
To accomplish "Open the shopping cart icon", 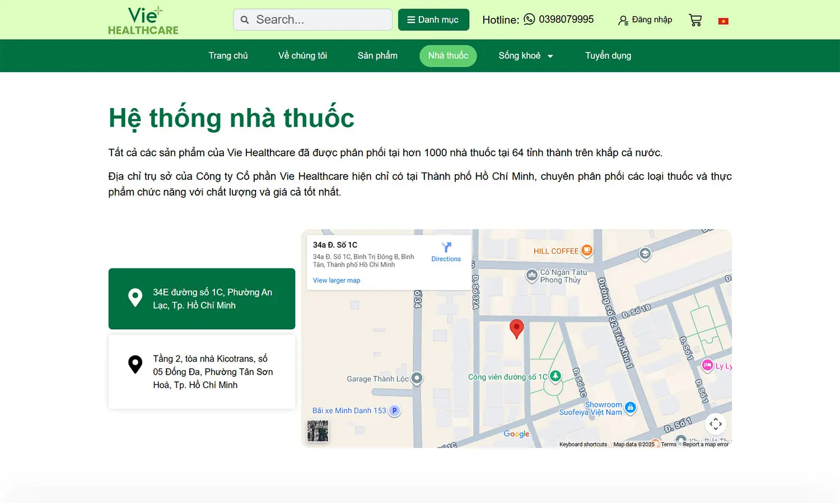I will click(695, 20).
